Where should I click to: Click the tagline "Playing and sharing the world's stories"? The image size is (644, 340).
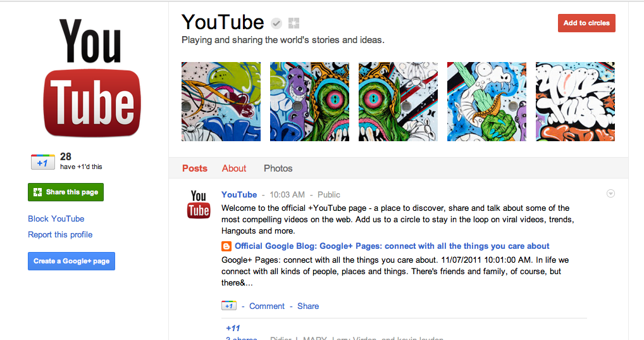[283, 40]
